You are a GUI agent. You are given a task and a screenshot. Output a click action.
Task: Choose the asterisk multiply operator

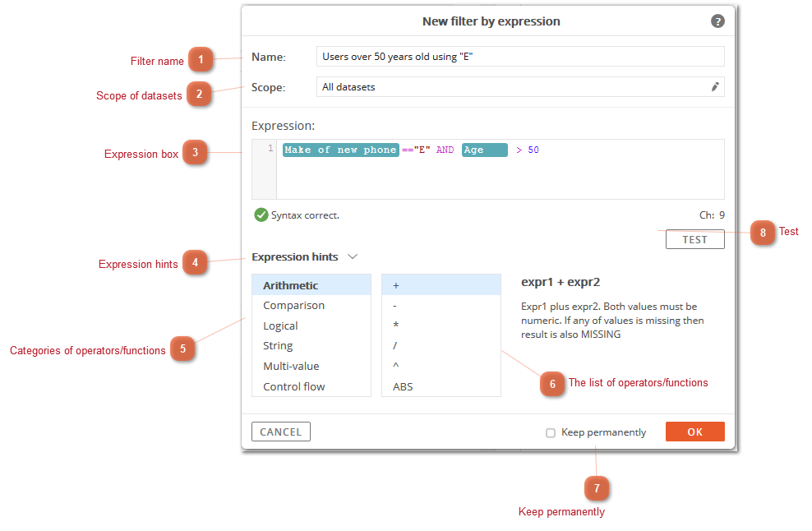(441, 326)
